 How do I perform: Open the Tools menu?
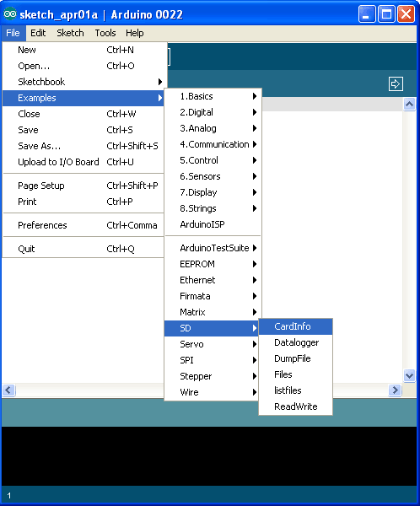click(x=105, y=33)
